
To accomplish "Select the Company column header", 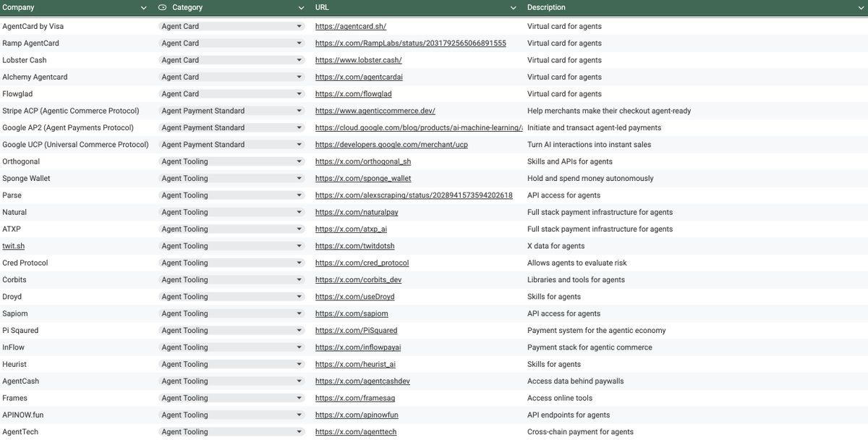I will [x=18, y=8].
